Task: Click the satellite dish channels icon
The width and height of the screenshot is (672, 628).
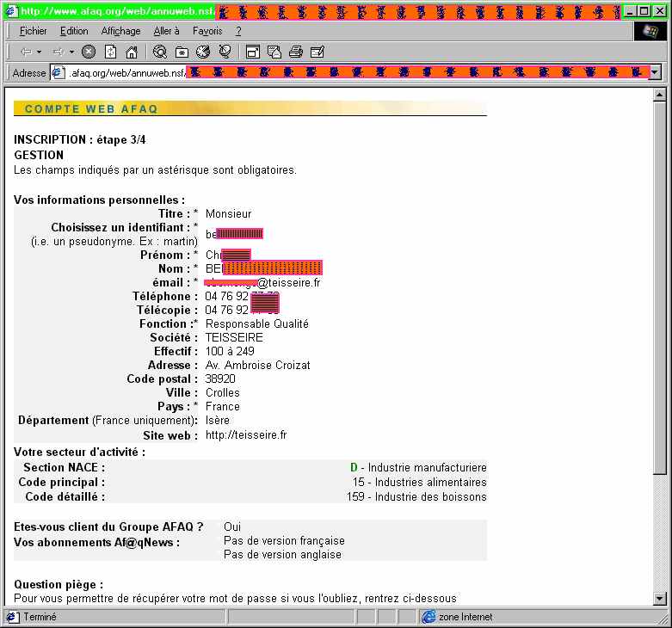Action: [225, 52]
